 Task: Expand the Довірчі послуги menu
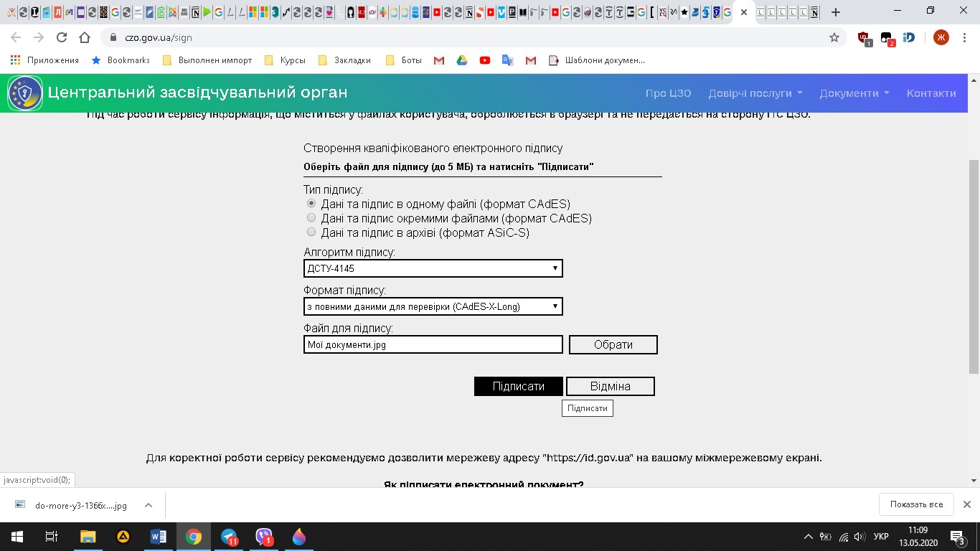click(755, 93)
